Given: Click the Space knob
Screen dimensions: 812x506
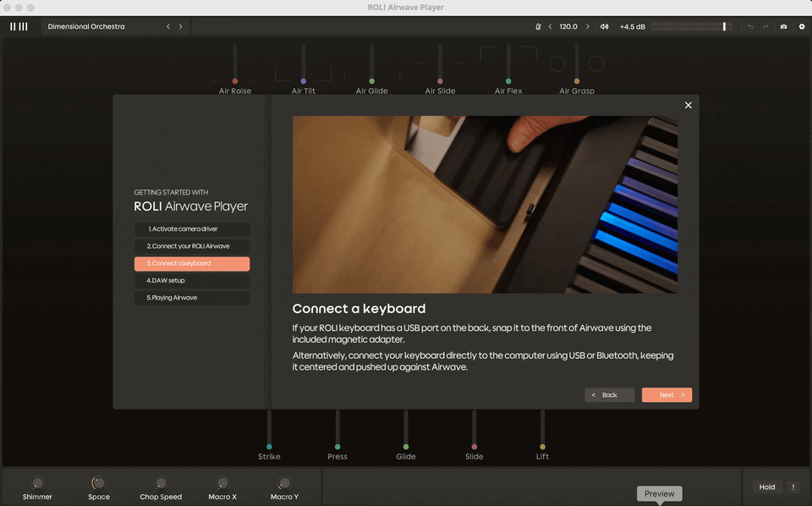Looking at the screenshot, I should pos(98,483).
